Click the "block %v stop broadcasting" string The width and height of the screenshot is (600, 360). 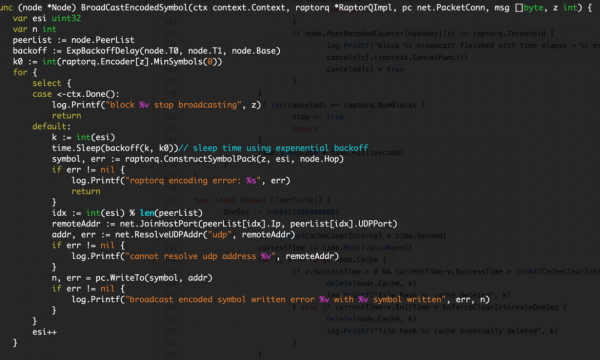(173, 105)
